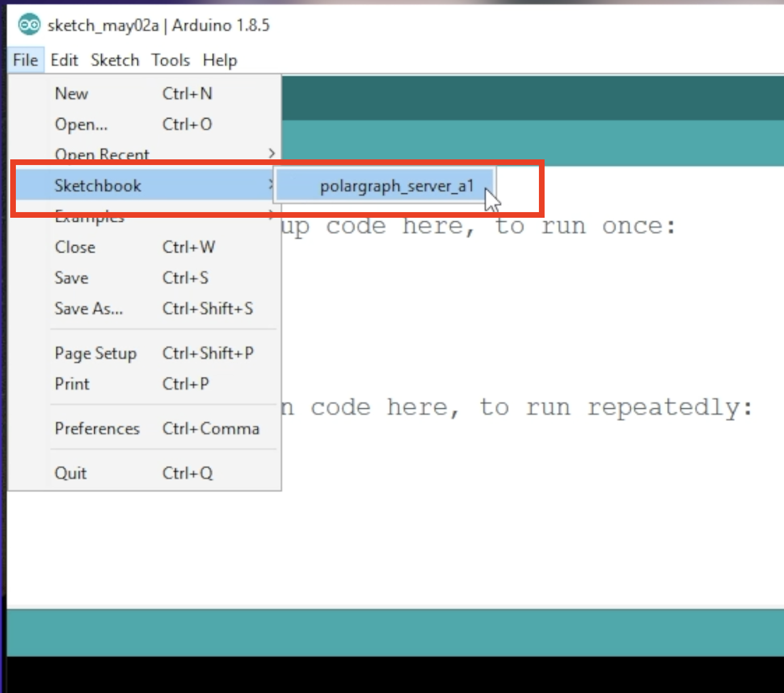Open the Sketch menu in menu bar
Image resolution: width=784 pixels, height=693 pixels.
115,60
